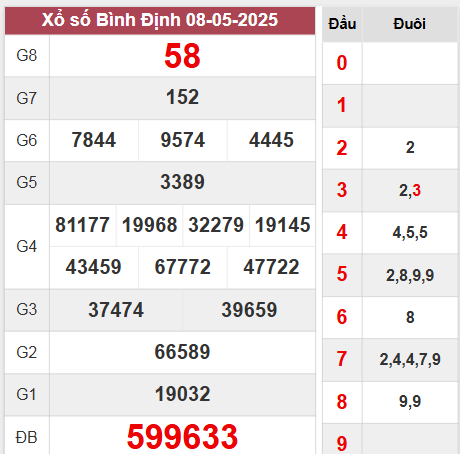
Task: Click head digit 9 in Đầu column
Action: (342, 444)
